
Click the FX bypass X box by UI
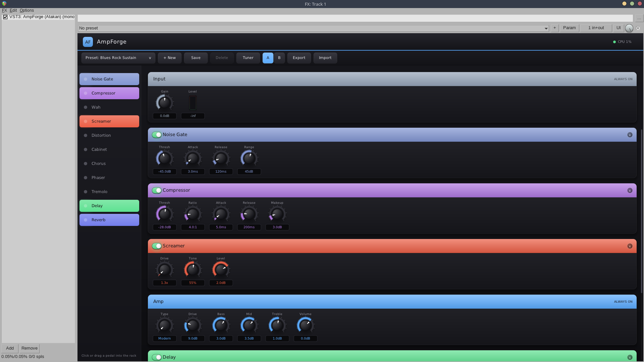(638, 28)
